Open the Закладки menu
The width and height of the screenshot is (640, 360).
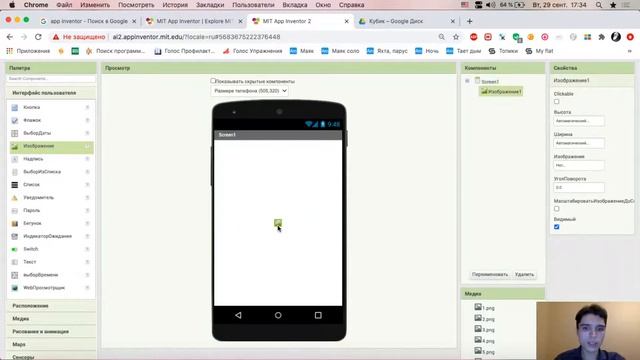click(210, 5)
